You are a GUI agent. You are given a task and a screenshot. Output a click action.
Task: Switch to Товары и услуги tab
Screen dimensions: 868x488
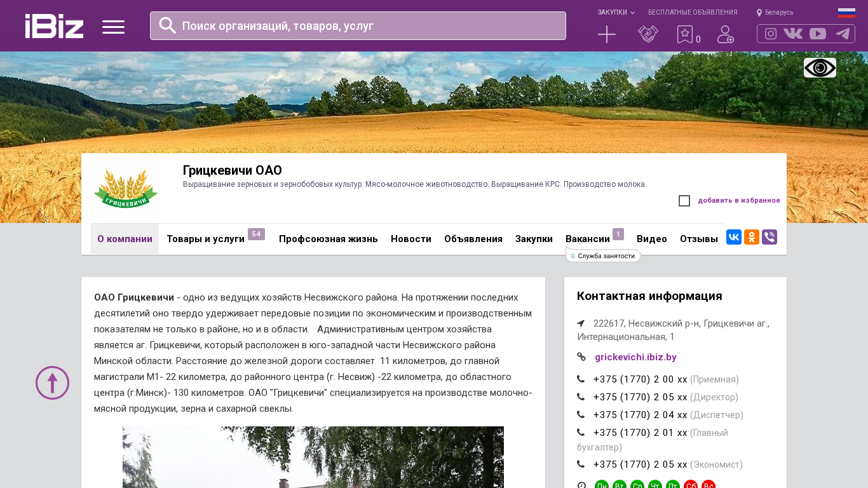[x=205, y=239]
